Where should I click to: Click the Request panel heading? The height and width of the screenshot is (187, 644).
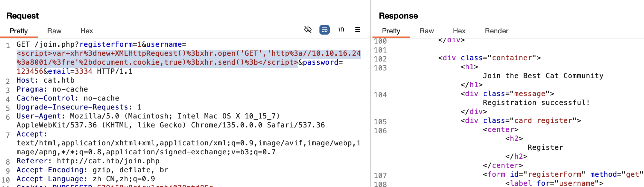click(22, 16)
